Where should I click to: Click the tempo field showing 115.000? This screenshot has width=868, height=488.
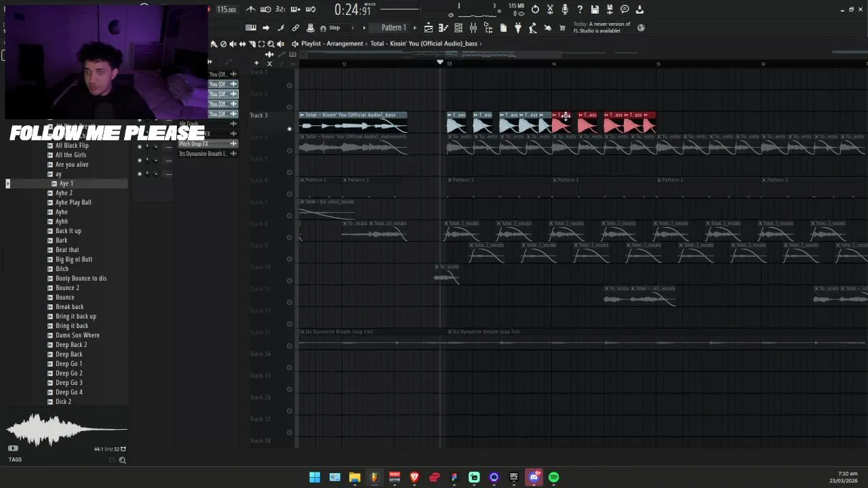[226, 9]
